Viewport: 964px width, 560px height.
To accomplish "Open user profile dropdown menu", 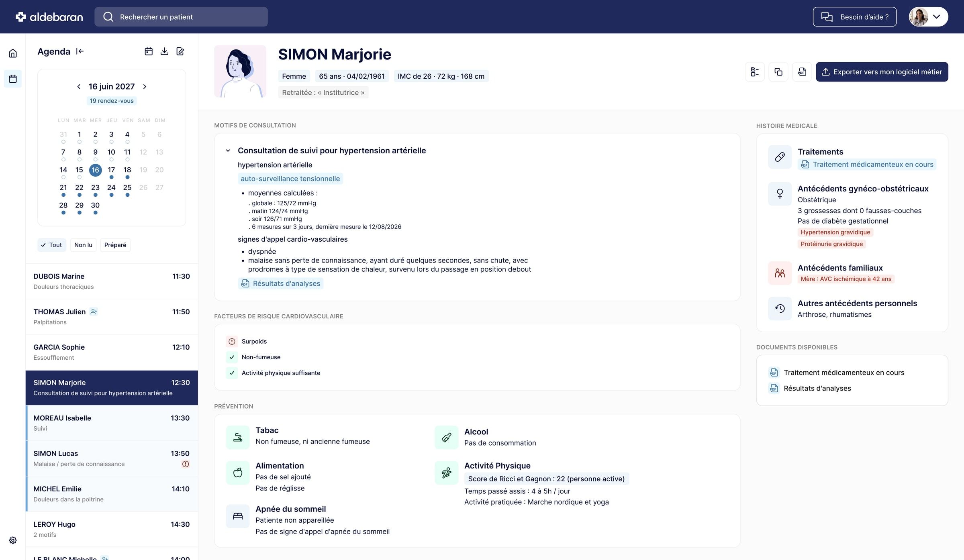I will (x=928, y=16).
